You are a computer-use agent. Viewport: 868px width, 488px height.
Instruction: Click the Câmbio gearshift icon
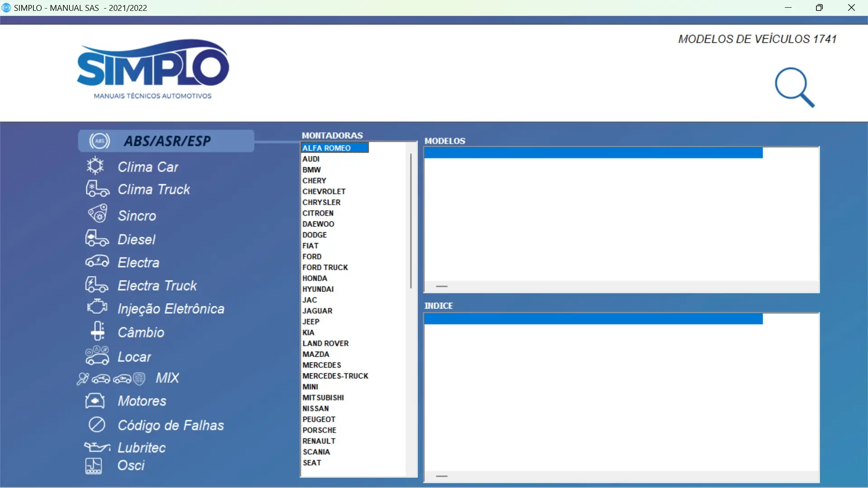(97, 331)
